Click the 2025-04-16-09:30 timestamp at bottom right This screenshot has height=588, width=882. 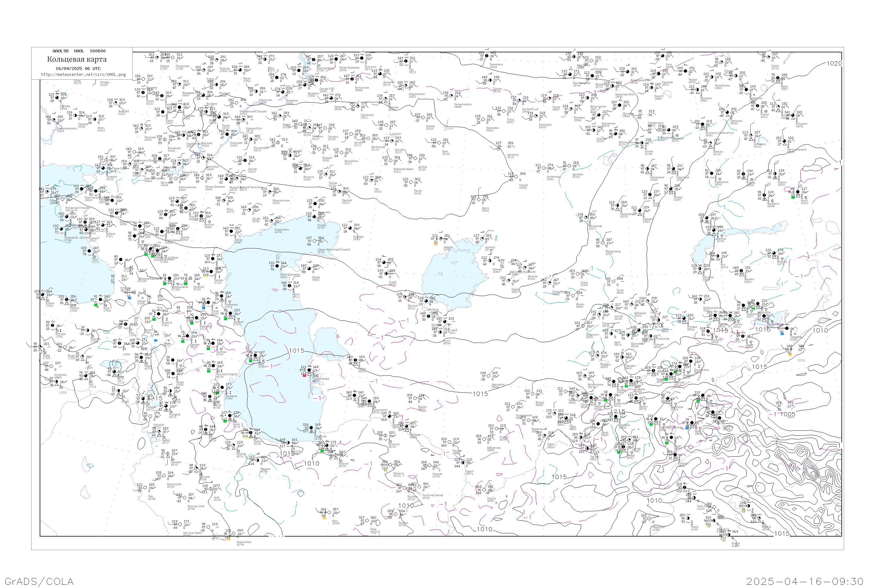tap(805, 581)
